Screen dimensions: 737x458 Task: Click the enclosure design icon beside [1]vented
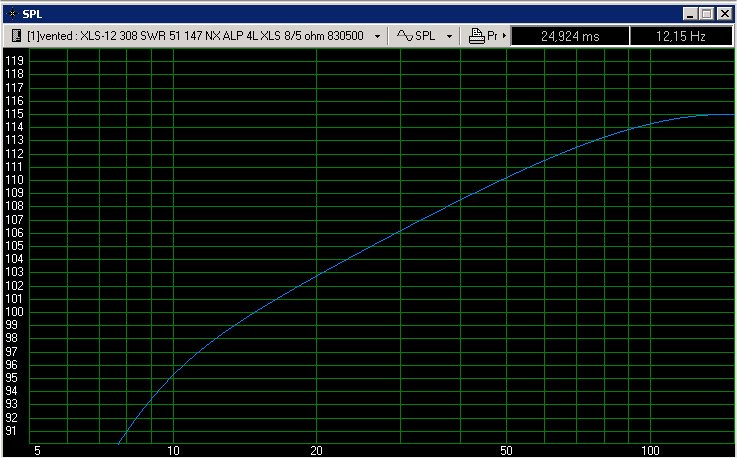[x=16, y=36]
